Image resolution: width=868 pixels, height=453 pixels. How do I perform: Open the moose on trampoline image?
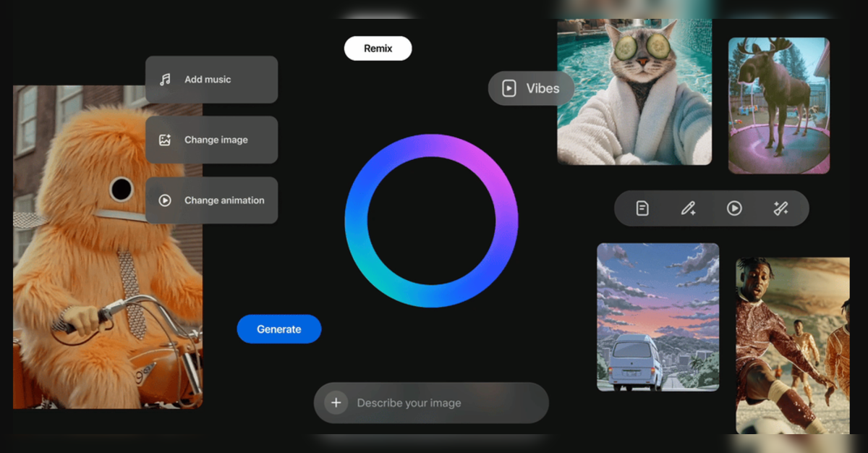(x=778, y=106)
